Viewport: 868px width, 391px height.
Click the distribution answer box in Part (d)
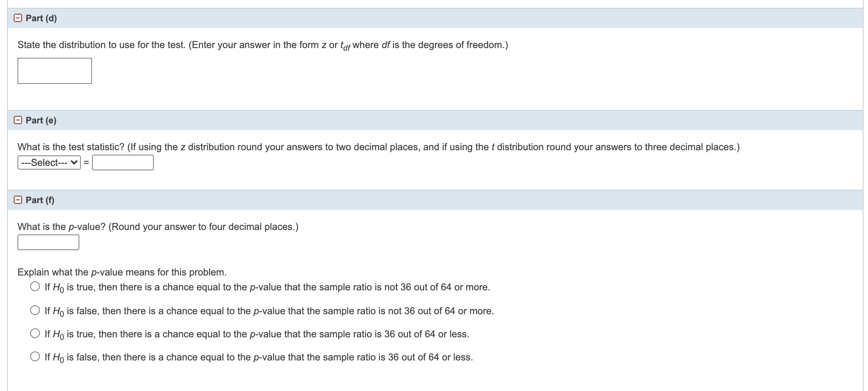[54, 71]
